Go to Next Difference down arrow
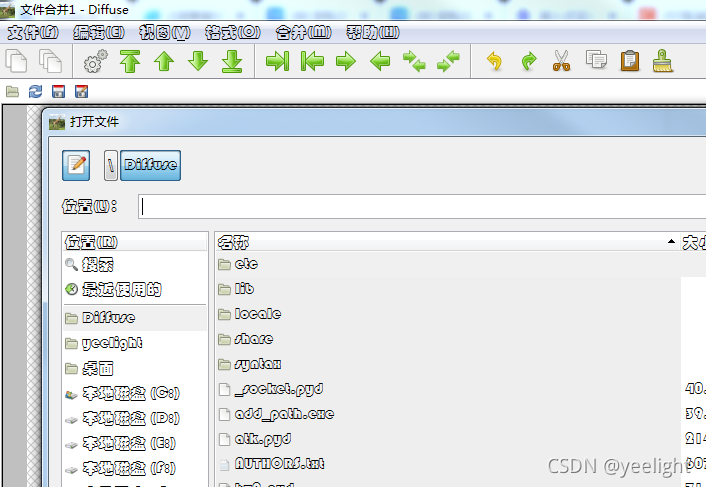 (x=198, y=61)
